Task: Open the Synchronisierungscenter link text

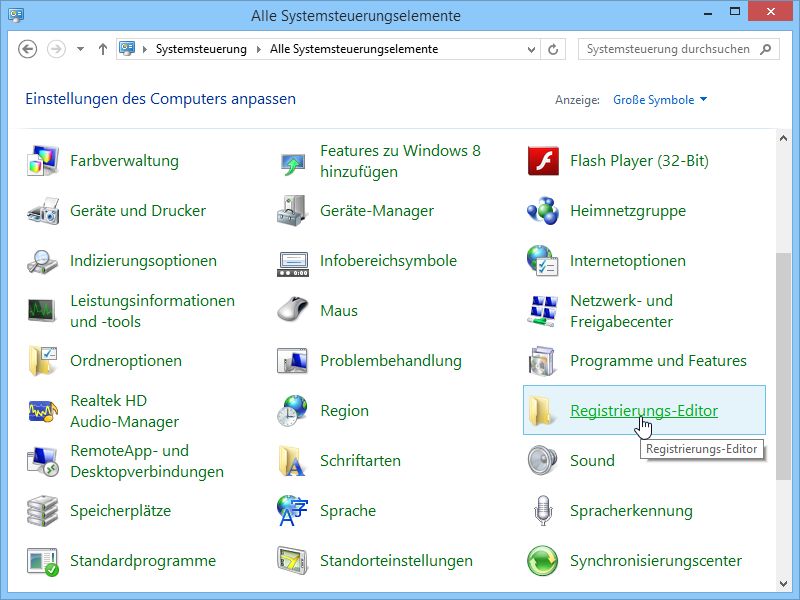Action: pos(656,561)
